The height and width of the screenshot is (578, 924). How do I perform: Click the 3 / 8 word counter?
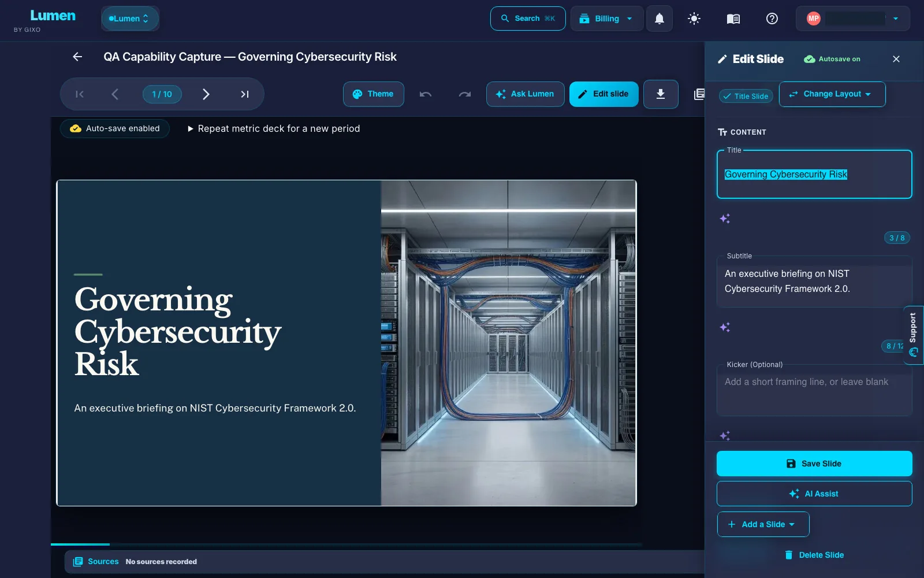coord(897,238)
